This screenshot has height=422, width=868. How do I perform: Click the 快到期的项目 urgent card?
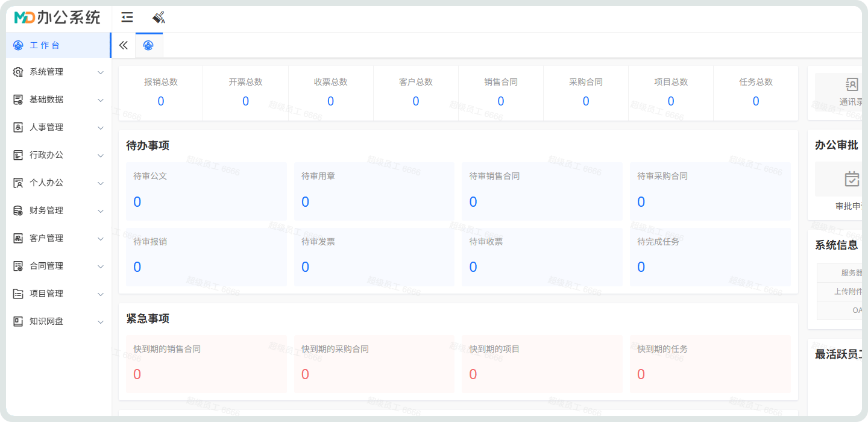(541, 364)
